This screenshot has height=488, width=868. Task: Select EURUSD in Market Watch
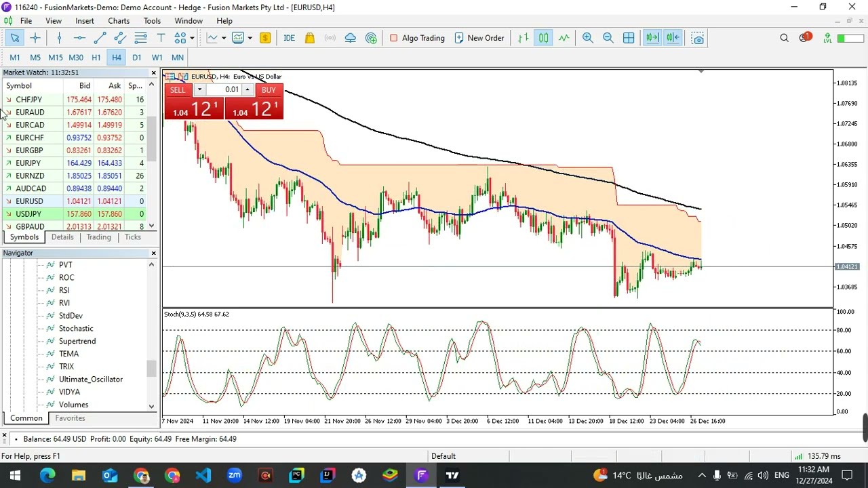75,201
